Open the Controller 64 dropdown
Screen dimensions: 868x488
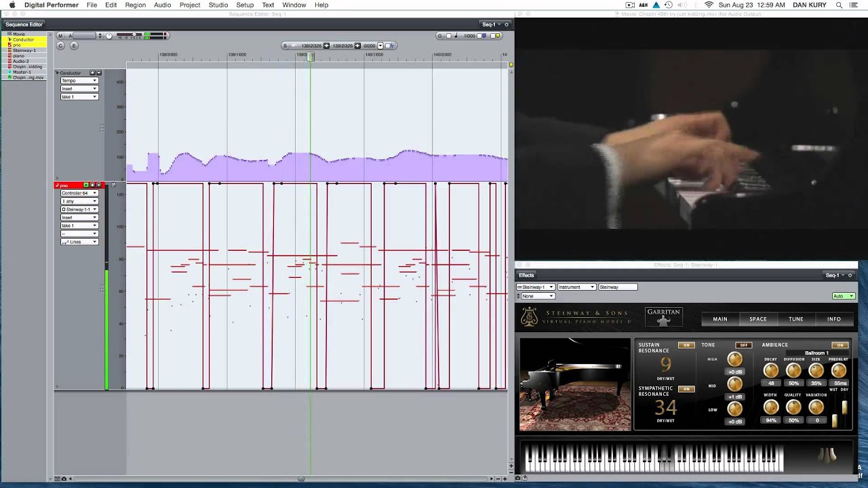(79, 193)
